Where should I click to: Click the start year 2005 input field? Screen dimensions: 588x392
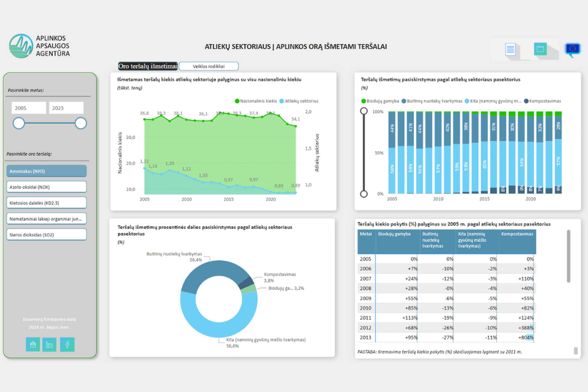click(29, 108)
